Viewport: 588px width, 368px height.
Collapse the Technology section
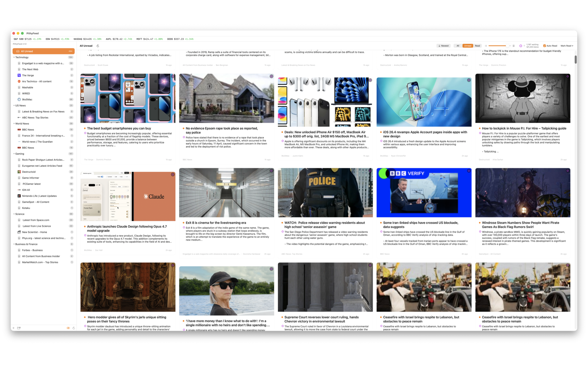13,57
